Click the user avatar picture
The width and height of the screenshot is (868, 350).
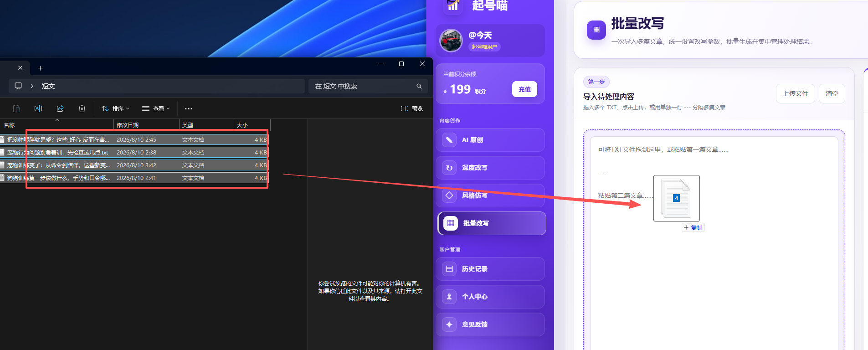451,41
